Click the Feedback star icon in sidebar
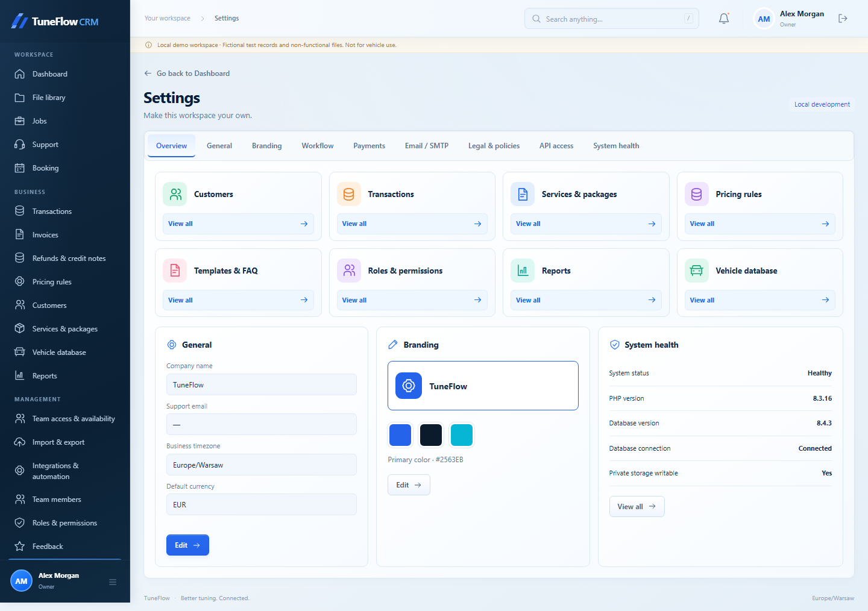Image resolution: width=868 pixels, height=611 pixels. 20,547
